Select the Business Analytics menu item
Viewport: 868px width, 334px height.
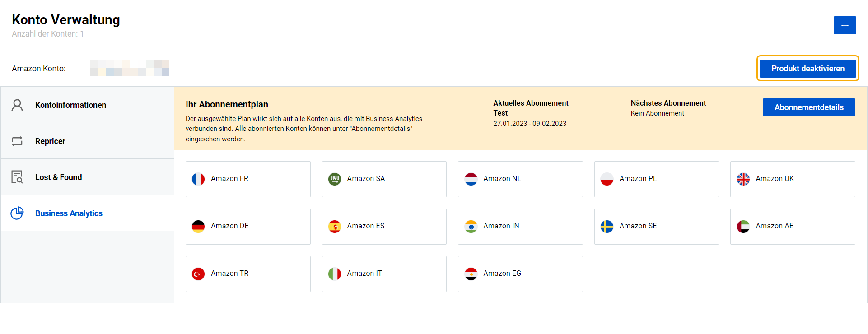[88, 213]
